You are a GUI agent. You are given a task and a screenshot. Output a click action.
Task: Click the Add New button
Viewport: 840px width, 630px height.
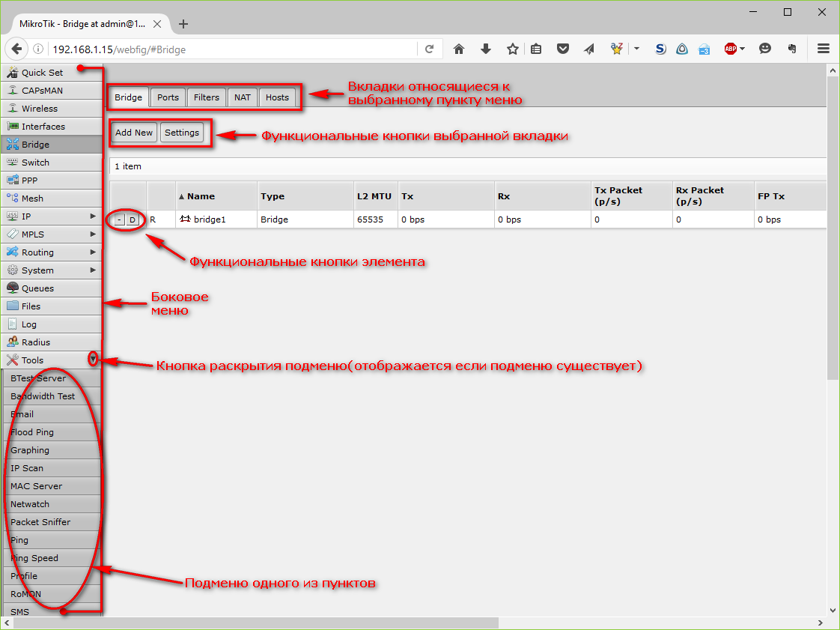pos(134,133)
